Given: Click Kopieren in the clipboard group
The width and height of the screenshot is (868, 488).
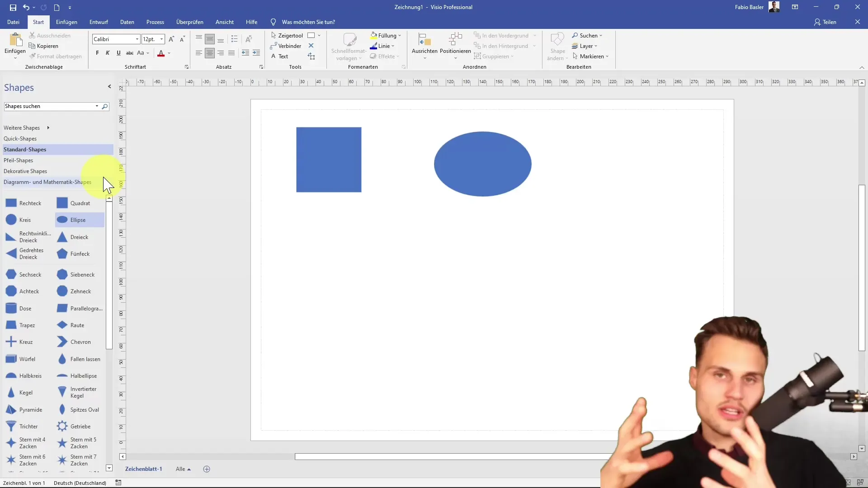Looking at the screenshot, I should pos(43,46).
